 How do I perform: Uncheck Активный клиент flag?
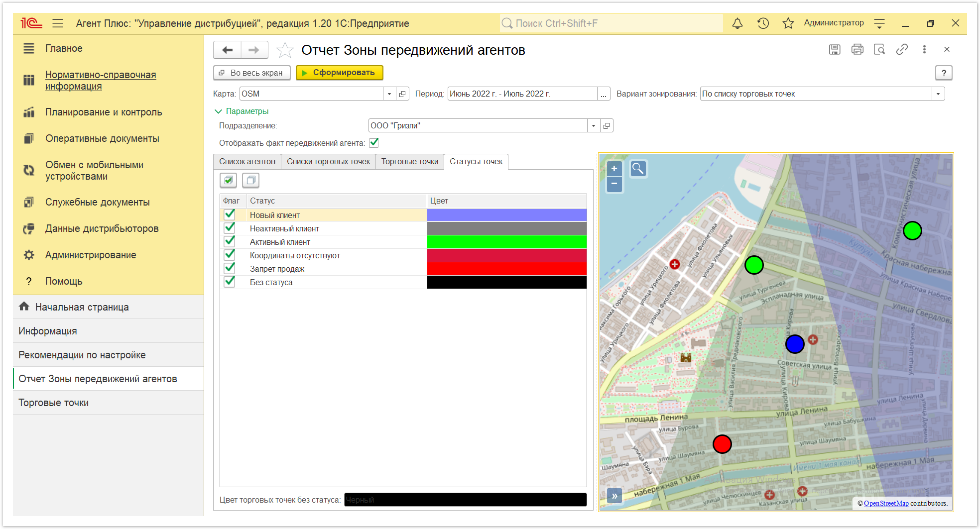coord(230,241)
